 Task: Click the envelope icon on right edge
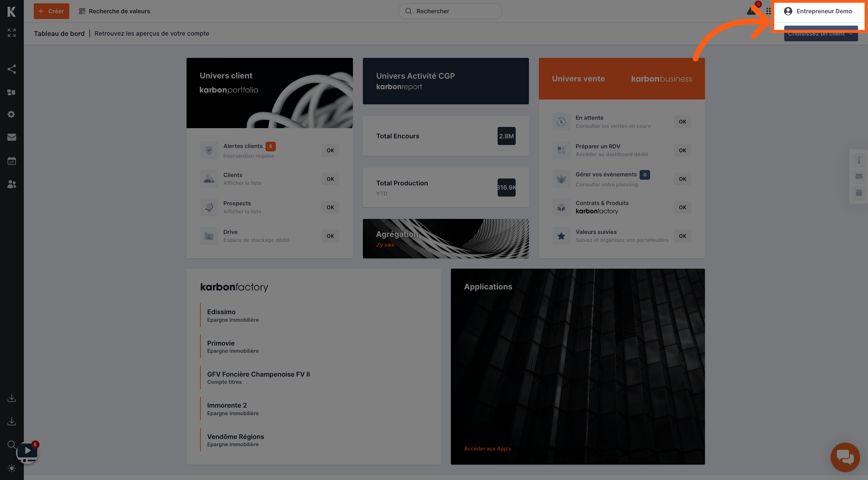(x=859, y=176)
